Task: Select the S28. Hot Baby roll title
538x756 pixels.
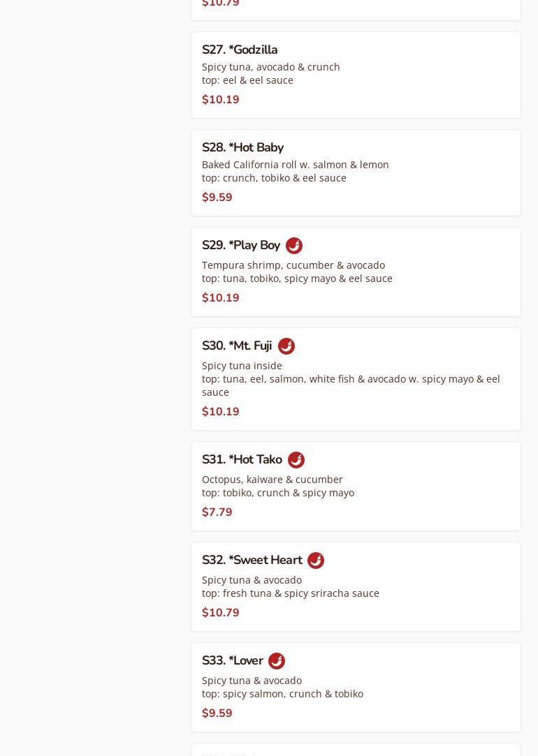Action: [242, 147]
